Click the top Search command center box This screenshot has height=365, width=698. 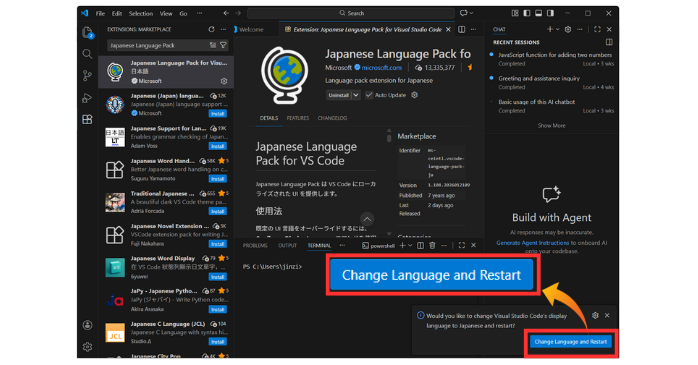coord(351,13)
